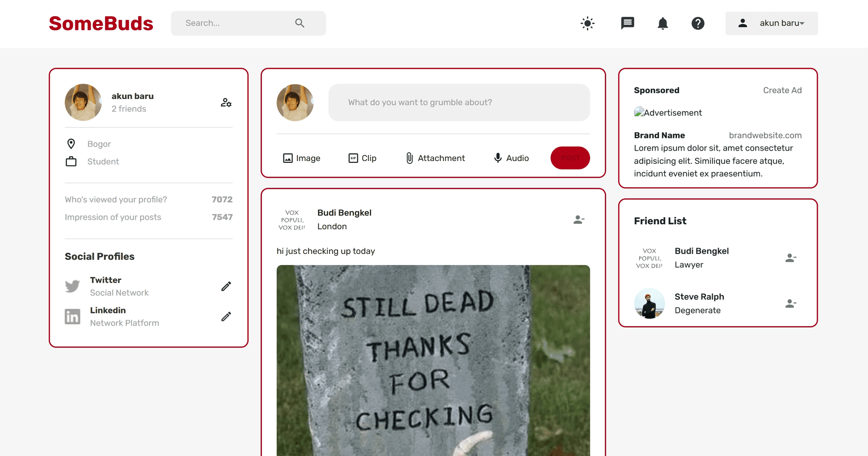
Task: Open Budi Bengkel's avatar in Friend List
Action: 650,258
